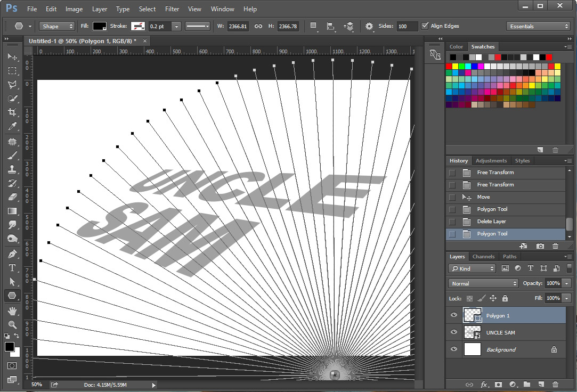Delete the current layer via trash icon
Image resolution: width=577 pixels, height=392 pixels.
555,385
